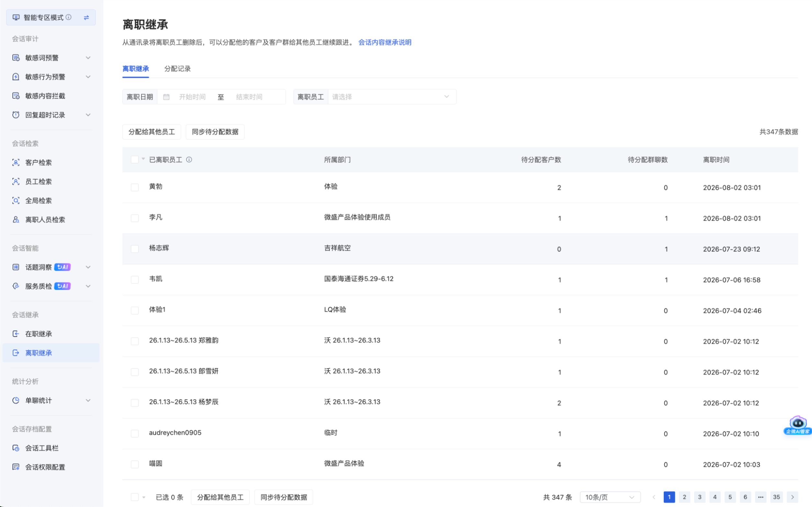
Task: Expand the 回复超时记录 menu chevron
Action: [x=88, y=115]
